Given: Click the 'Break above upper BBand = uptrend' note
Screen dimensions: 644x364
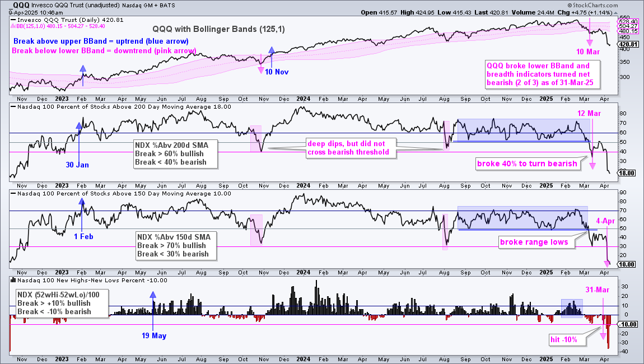Looking at the screenshot, I should [101, 41].
